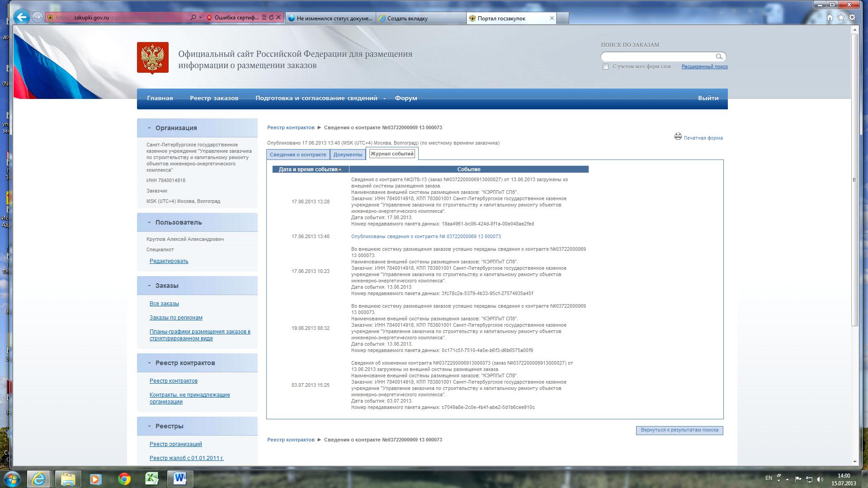Open the browser Tools gear icon

852,18
